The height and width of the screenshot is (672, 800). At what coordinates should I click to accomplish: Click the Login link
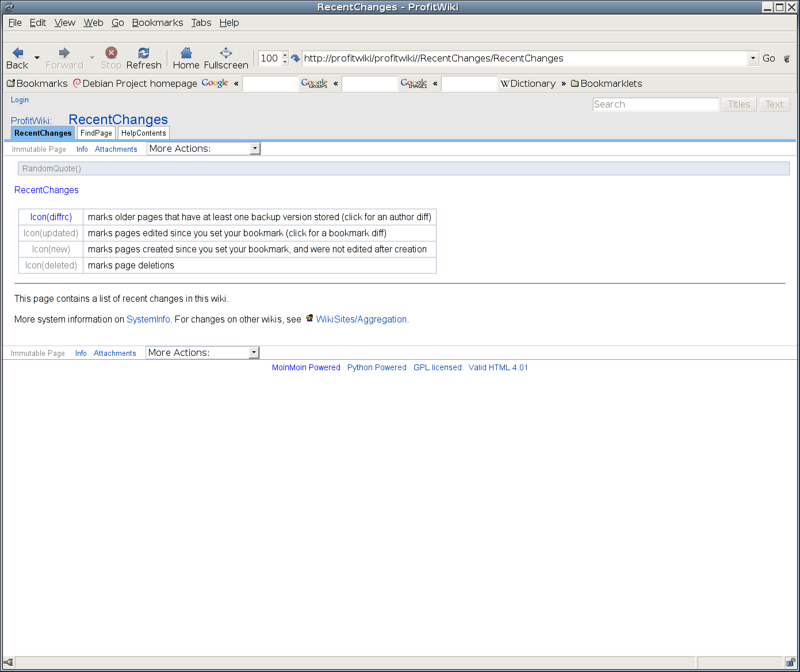pos(20,99)
